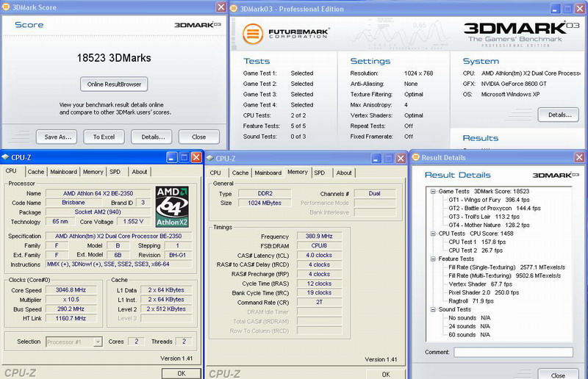Open SPD tab in middle CPU-Z window
The height and width of the screenshot is (379, 588).
320,173
